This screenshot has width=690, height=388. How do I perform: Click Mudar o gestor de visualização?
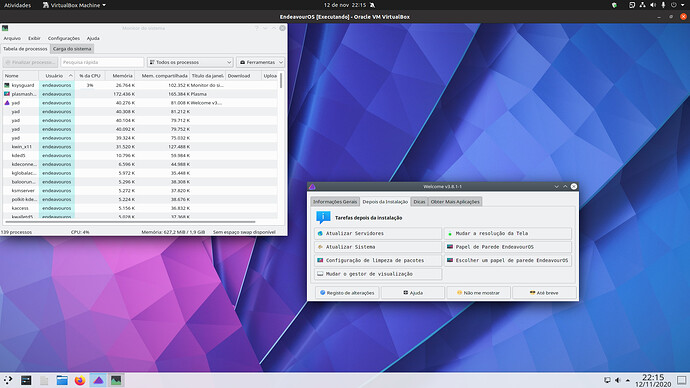pos(378,274)
